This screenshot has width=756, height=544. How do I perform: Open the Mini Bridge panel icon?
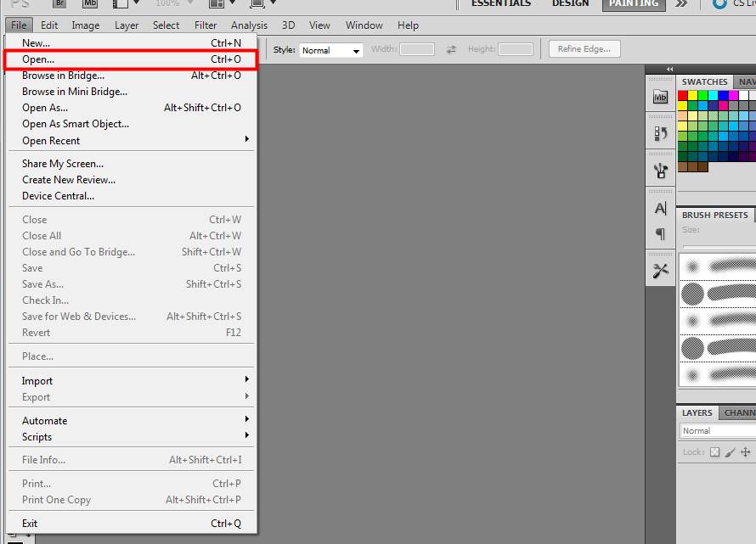[x=660, y=97]
